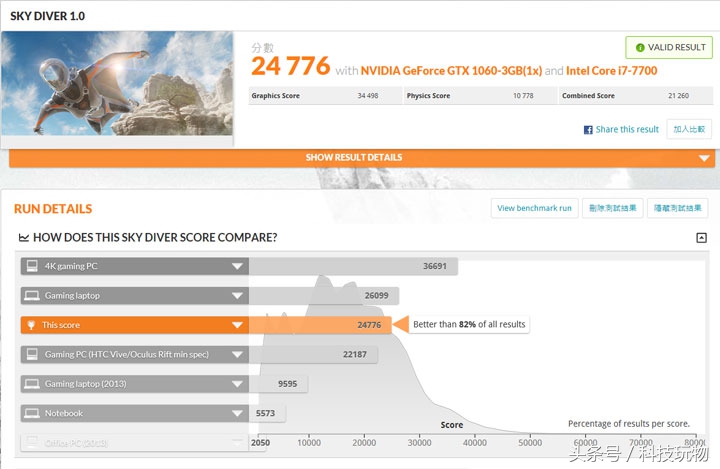Click the 9595 score bar value

click(x=287, y=384)
